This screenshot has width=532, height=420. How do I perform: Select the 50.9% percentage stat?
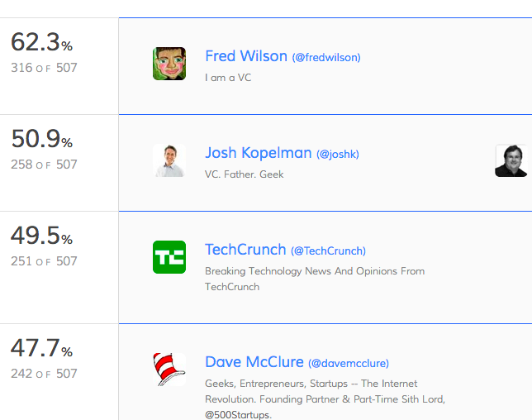pos(42,139)
